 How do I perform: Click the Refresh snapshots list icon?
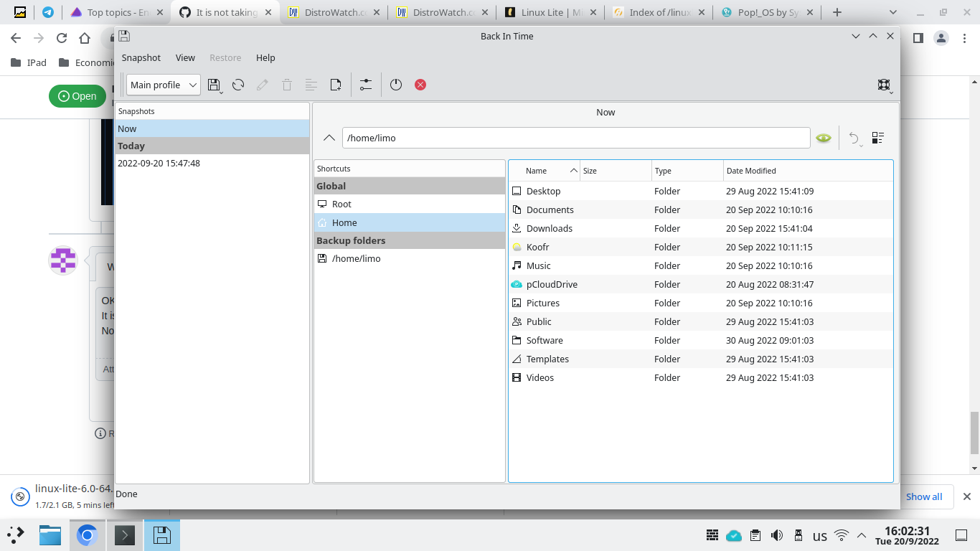[x=238, y=85]
